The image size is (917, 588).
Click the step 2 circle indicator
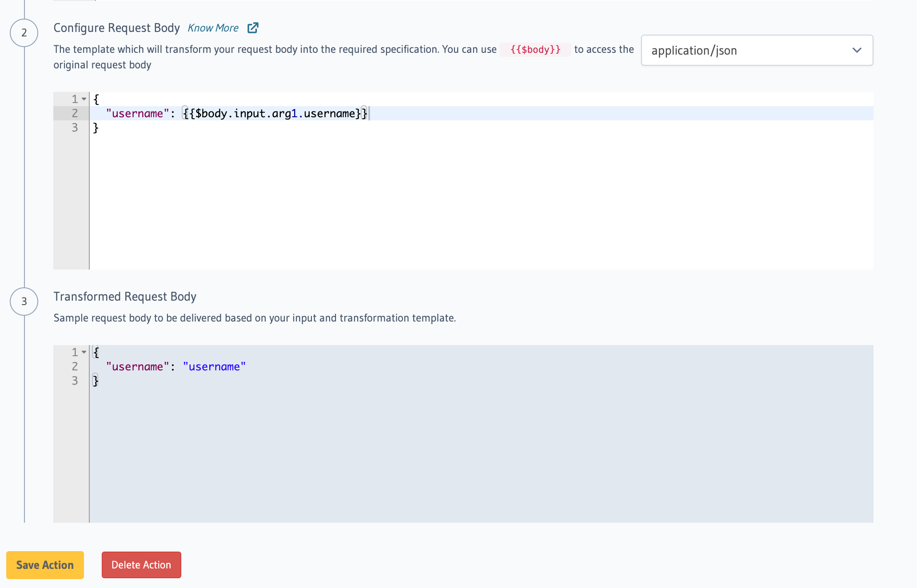pyautogui.click(x=24, y=32)
